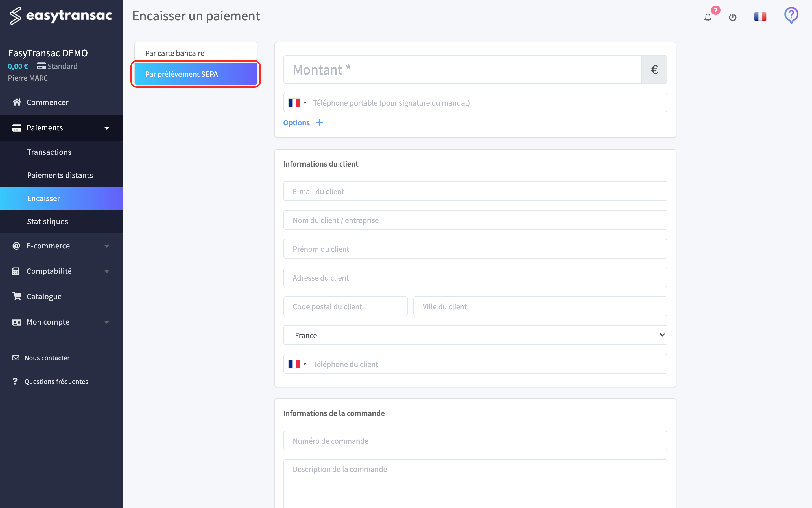Viewport: 812px width, 508px height.
Task: Click the Code postal du client field
Action: (345, 306)
